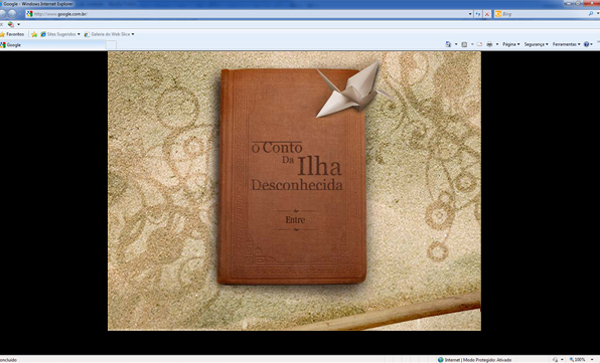Expand the Segurança dropdown menu
600x363 pixels.
tap(536, 44)
